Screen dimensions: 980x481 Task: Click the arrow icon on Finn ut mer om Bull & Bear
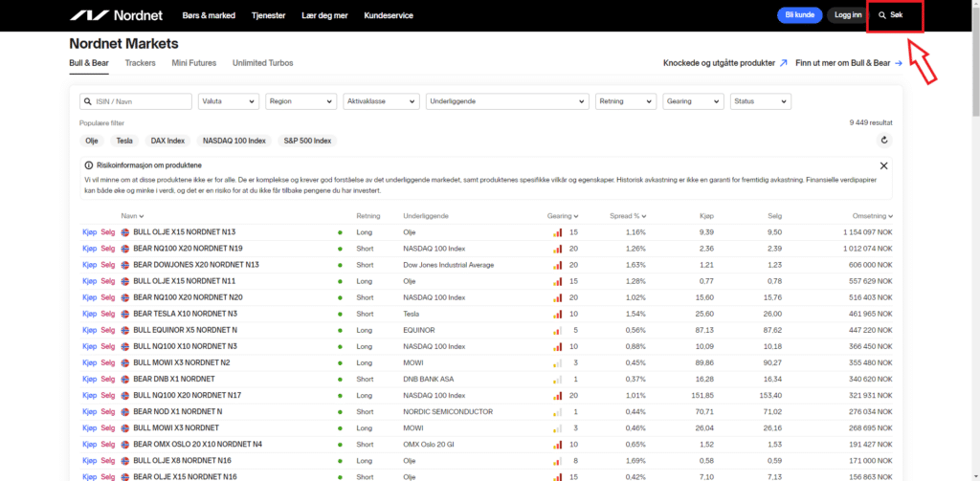pyautogui.click(x=898, y=63)
